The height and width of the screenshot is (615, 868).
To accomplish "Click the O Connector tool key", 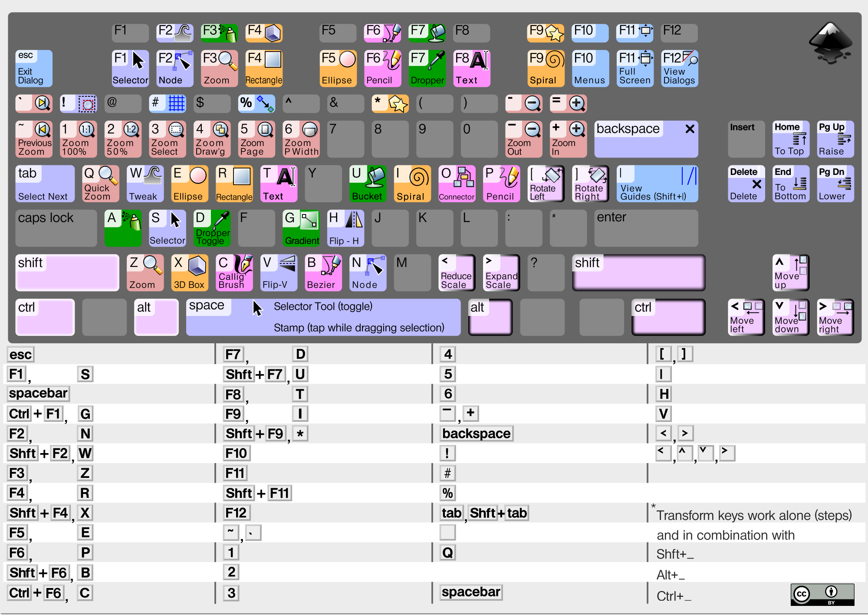I will pyautogui.click(x=457, y=183).
